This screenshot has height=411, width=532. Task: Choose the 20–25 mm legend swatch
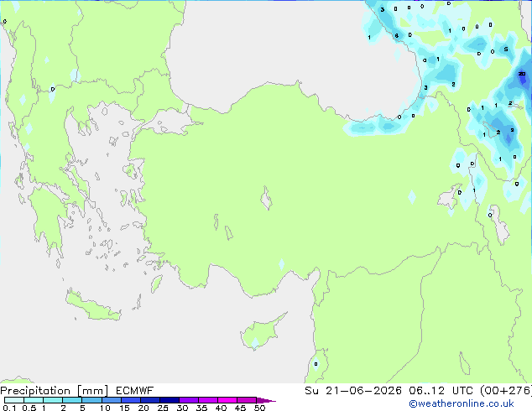(x=149, y=400)
